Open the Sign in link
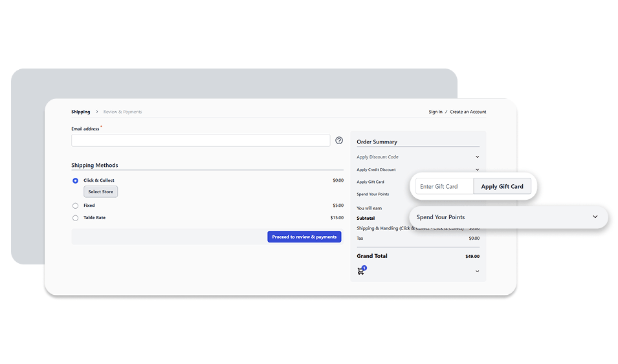The image size is (618, 364). pyautogui.click(x=436, y=112)
